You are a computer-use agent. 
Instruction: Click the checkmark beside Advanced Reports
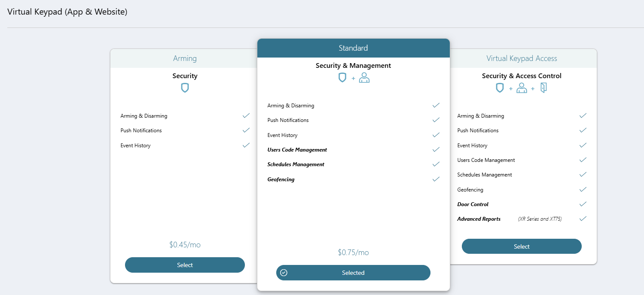(x=583, y=218)
